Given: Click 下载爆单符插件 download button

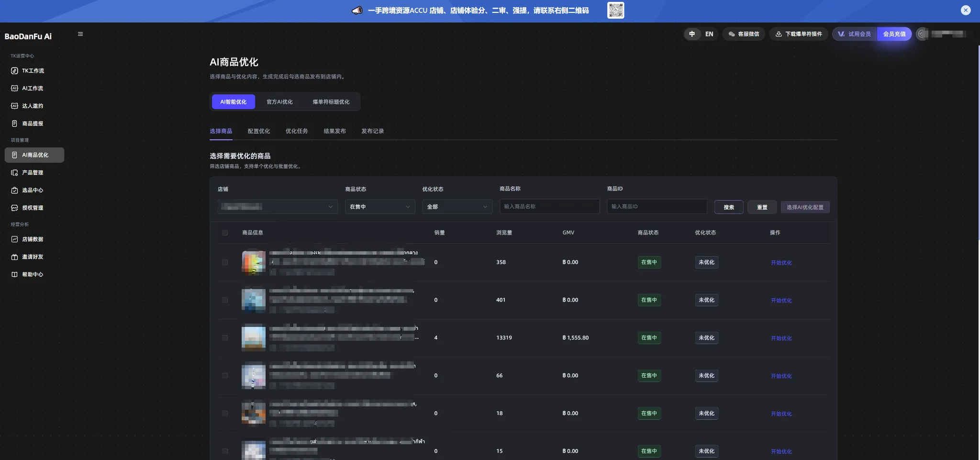Looking at the screenshot, I should click(x=799, y=34).
